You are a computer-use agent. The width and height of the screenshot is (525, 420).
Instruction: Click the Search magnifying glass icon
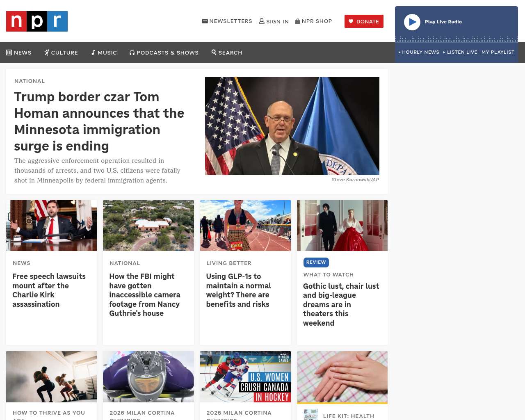[214, 52]
